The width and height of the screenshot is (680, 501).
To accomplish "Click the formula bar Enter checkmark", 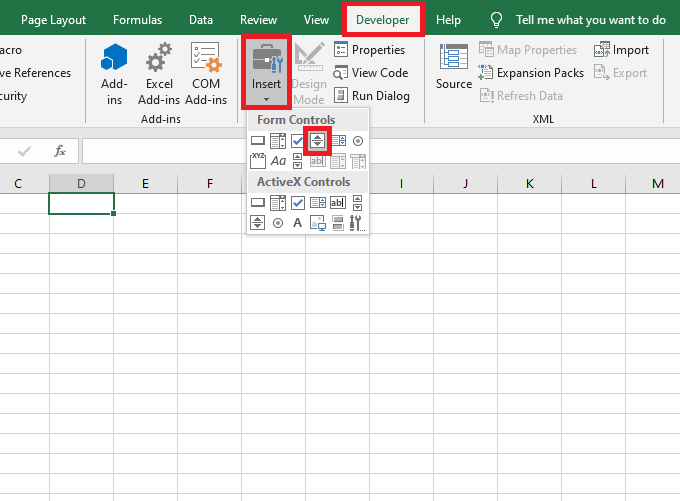I will click(x=24, y=151).
